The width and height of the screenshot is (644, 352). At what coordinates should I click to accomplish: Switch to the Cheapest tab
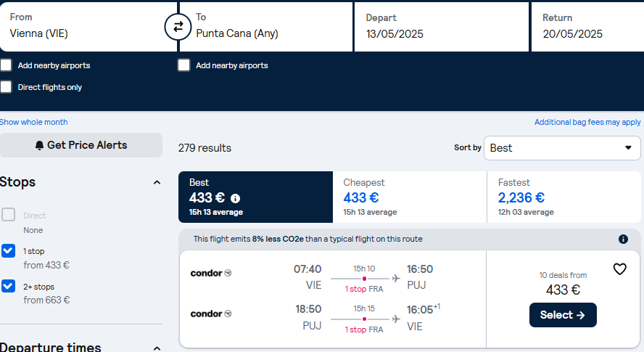[410, 197]
